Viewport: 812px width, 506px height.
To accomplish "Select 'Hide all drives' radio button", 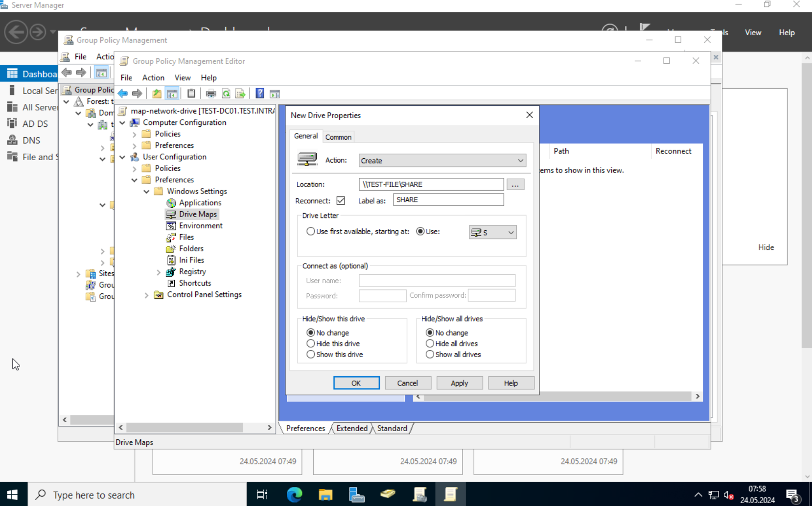I will (430, 344).
